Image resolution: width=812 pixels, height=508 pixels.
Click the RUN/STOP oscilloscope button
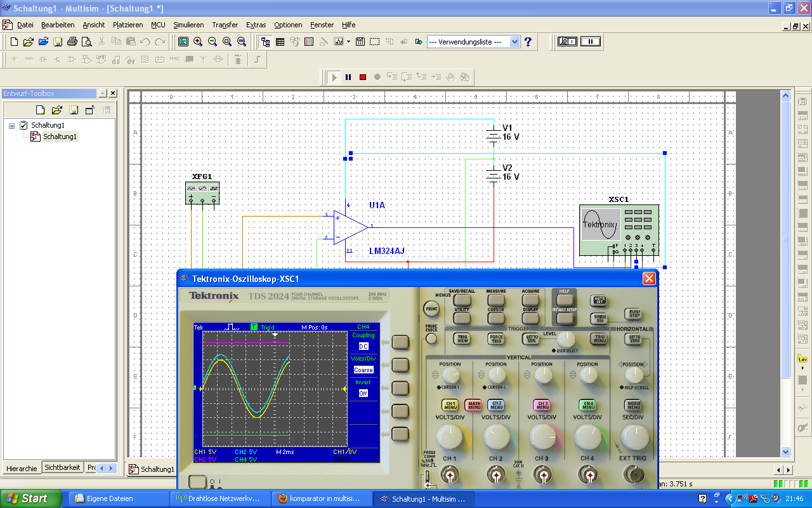point(634,313)
